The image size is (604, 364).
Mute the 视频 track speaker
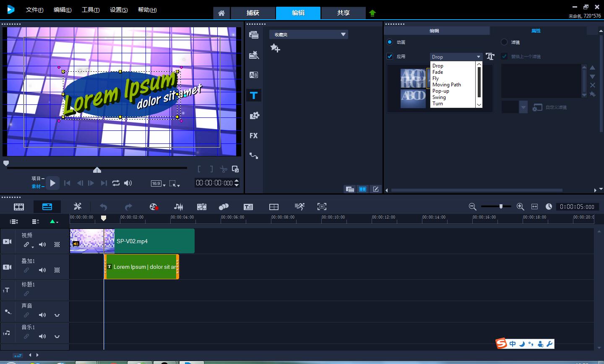[x=42, y=244]
